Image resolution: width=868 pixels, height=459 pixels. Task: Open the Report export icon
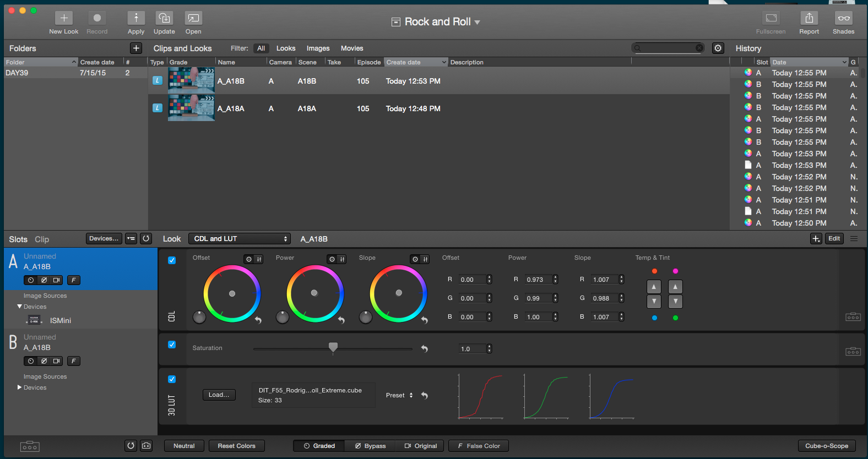(809, 18)
